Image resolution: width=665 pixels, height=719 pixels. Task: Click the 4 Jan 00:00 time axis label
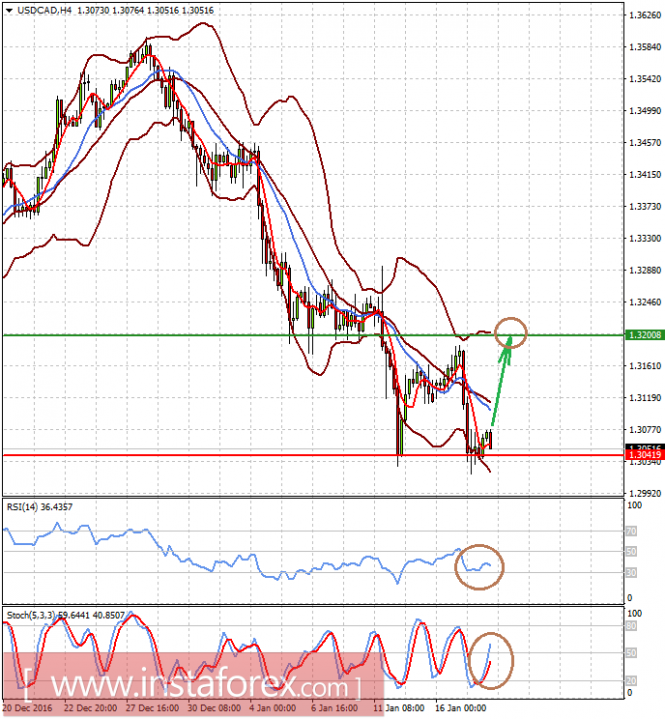point(272,708)
